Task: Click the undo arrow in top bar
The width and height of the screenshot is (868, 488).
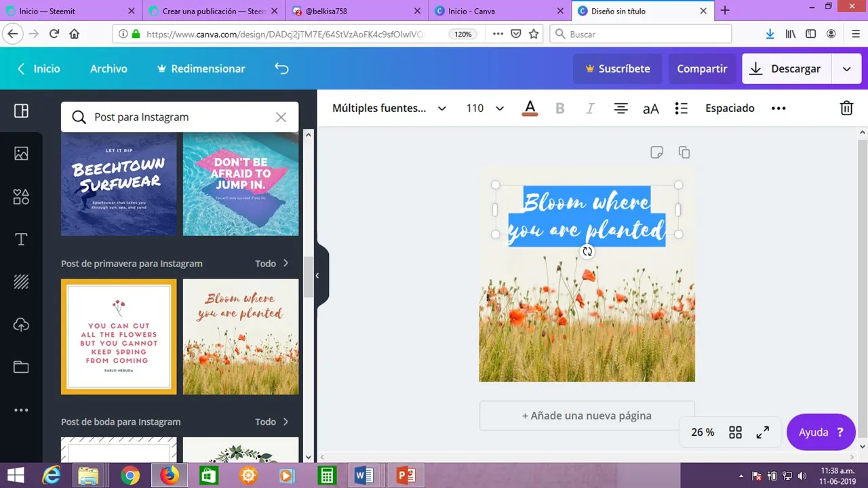Action: tap(281, 68)
